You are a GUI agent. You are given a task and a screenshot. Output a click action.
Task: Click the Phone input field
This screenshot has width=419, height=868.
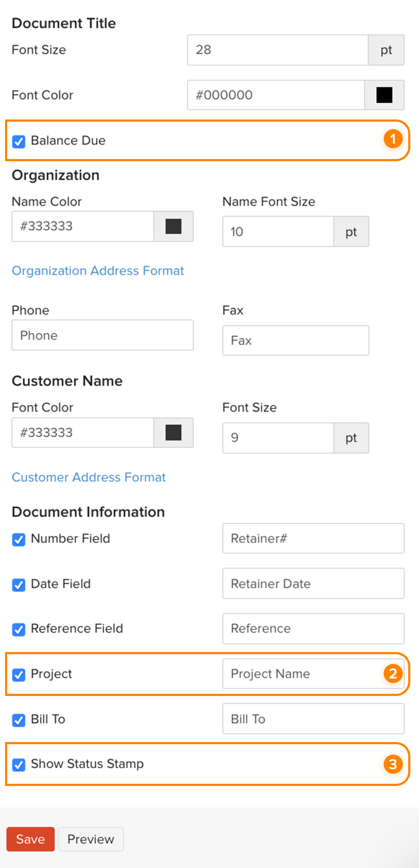coord(102,335)
